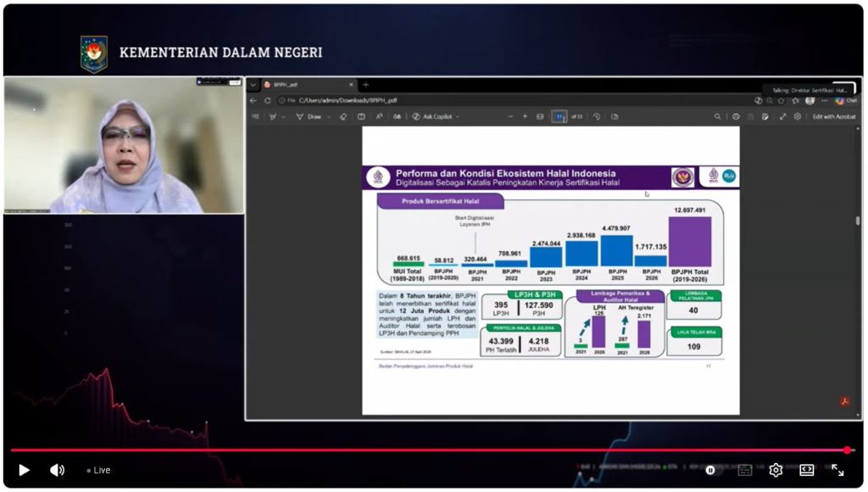This screenshot has width=868, height=492.
Task: Toggle the autoplay switch
Action: [x=710, y=470]
